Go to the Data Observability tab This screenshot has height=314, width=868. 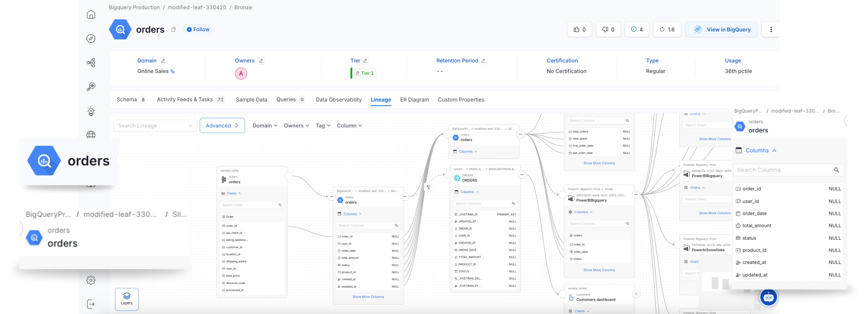pos(339,100)
